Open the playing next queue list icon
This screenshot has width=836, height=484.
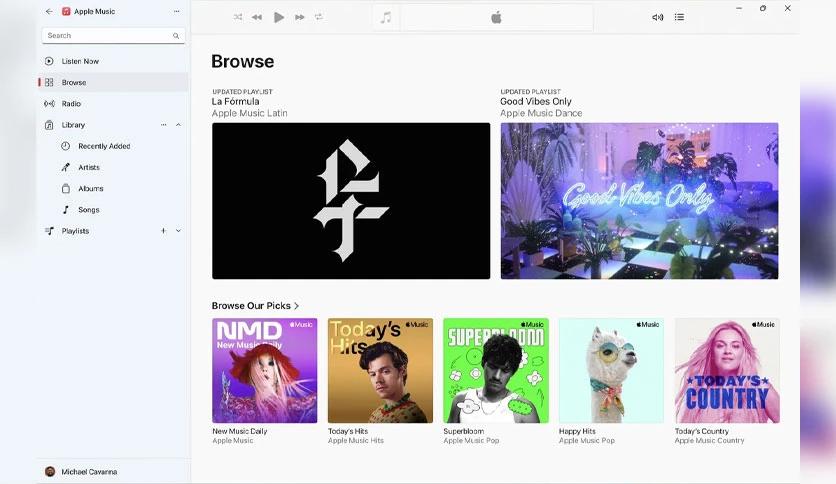(679, 17)
